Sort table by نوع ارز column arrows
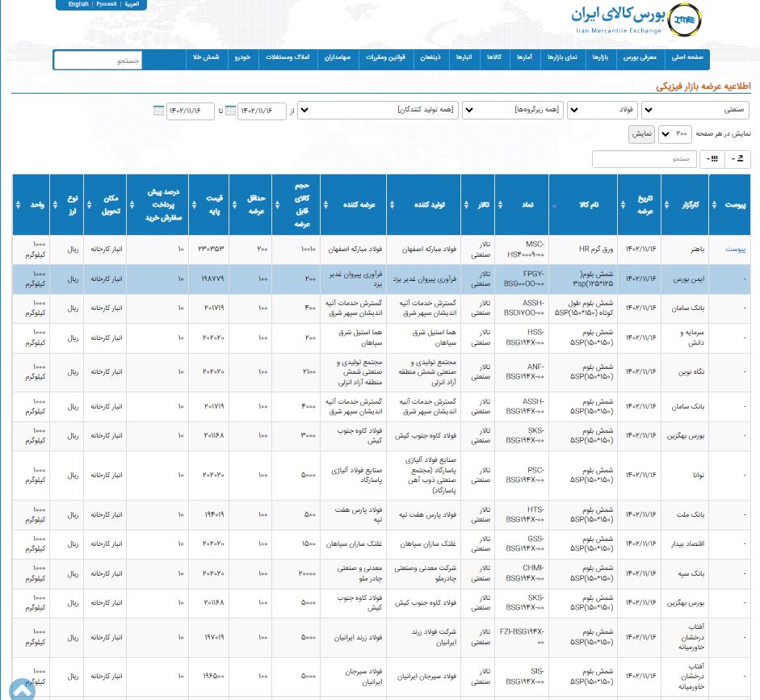760x700 pixels. point(55,205)
